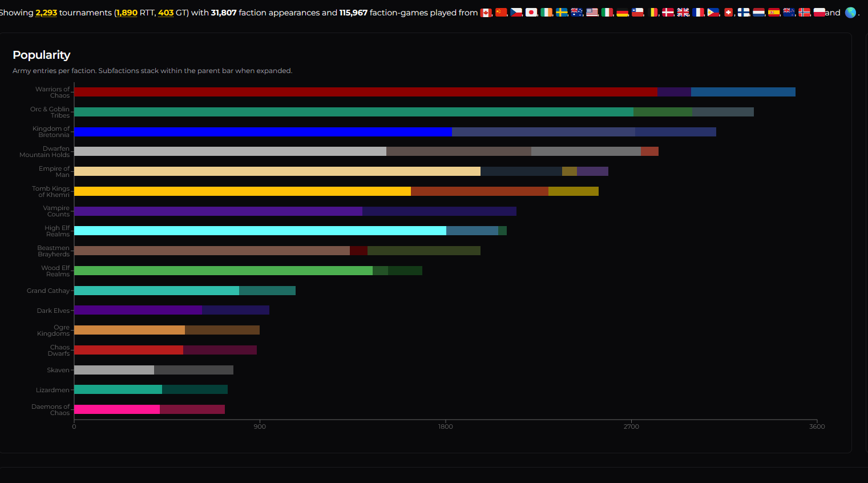Click the blue end segment of Warriors of Chaos bar

(x=743, y=92)
